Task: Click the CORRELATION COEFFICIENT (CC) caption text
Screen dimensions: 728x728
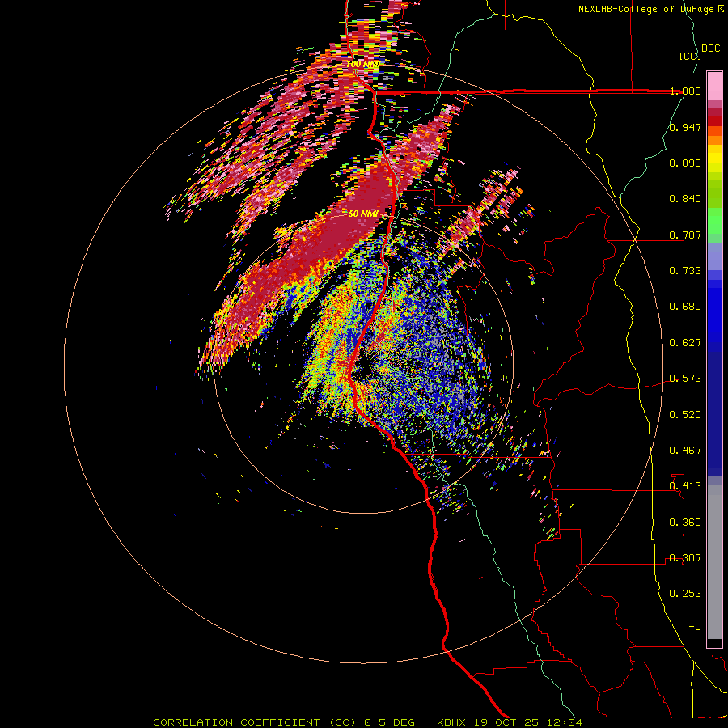Action: (255, 722)
